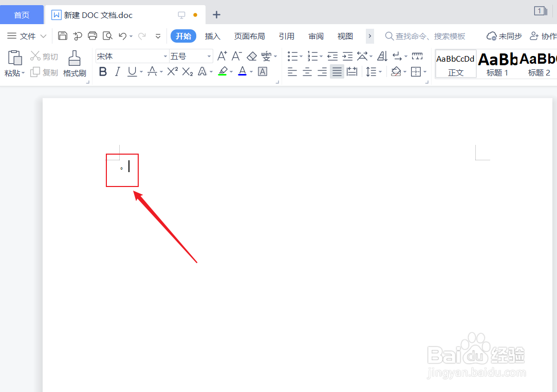Click the Format Painter brush
The height and width of the screenshot is (392, 557).
pyautogui.click(x=74, y=58)
